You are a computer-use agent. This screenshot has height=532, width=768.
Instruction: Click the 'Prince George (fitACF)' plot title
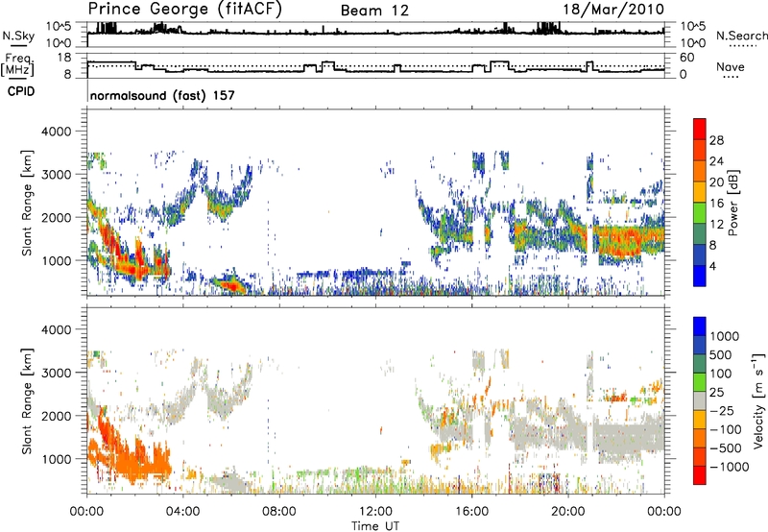[x=185, y=10]
